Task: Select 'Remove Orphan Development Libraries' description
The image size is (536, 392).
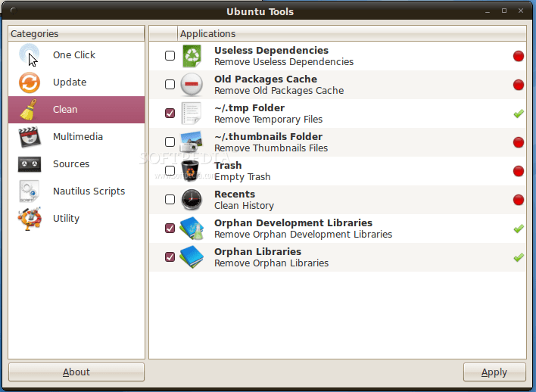Action: coord(304,235)
